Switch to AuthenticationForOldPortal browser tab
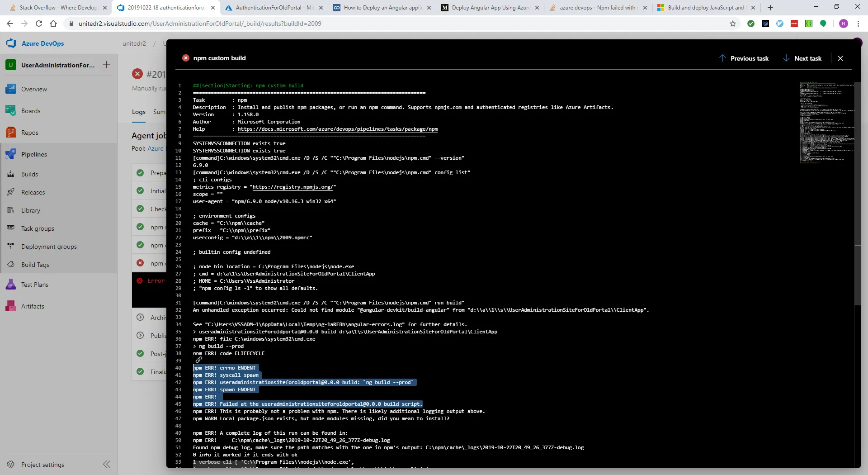 click(274, 7)
